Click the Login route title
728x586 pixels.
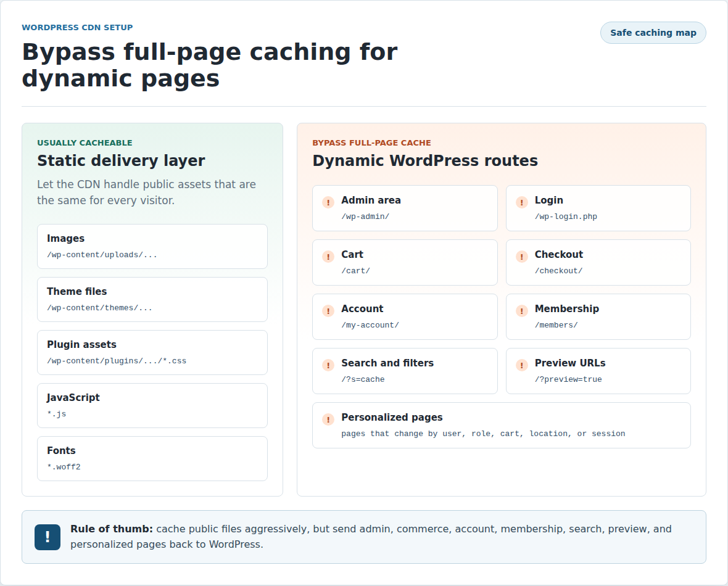549,200
